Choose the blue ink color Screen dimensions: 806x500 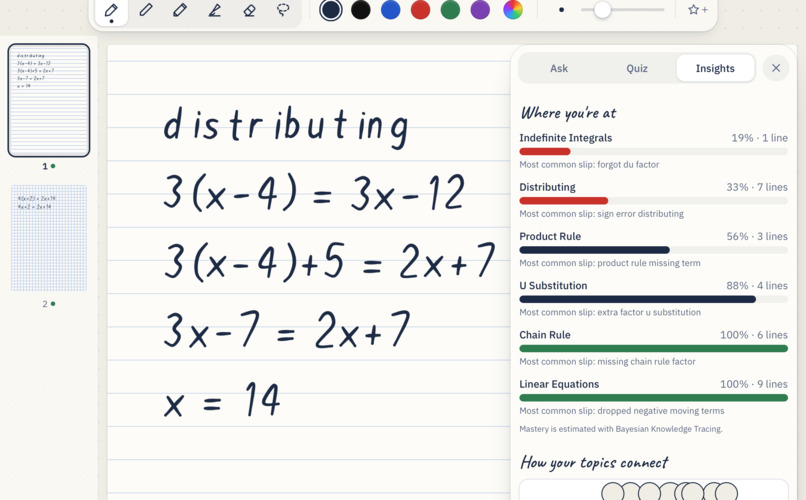pyautogui.click(x=391, y=10)
